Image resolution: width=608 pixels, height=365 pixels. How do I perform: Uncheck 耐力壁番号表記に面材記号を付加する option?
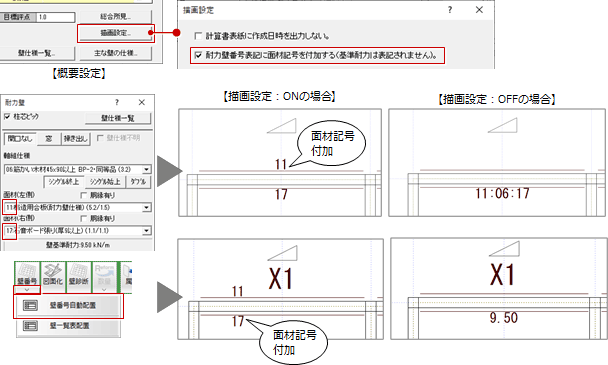pos(198,55)
